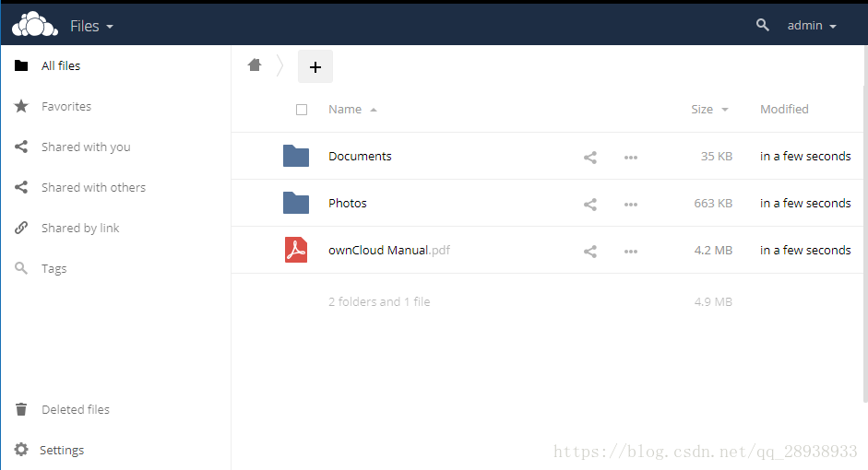
Task: Open the Documents folder name
Action: point(360,157)
